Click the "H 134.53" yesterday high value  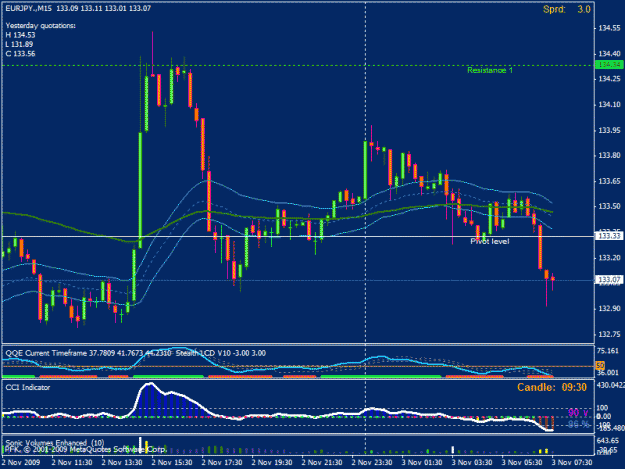20,35
